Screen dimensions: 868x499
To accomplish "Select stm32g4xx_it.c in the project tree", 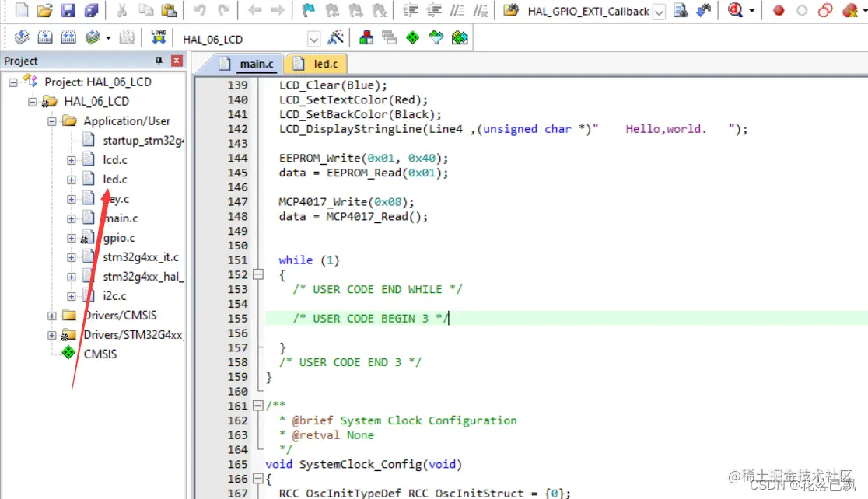I will [x=141, y=257].
